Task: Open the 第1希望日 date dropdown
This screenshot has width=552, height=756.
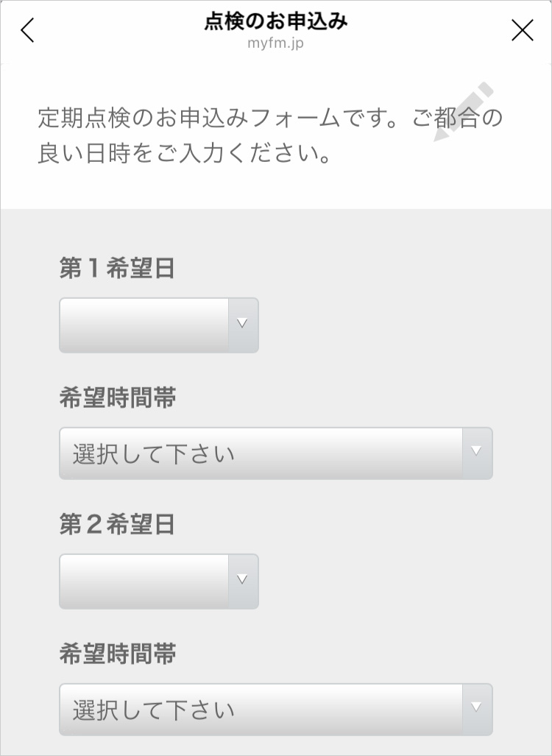Action: 159,325
